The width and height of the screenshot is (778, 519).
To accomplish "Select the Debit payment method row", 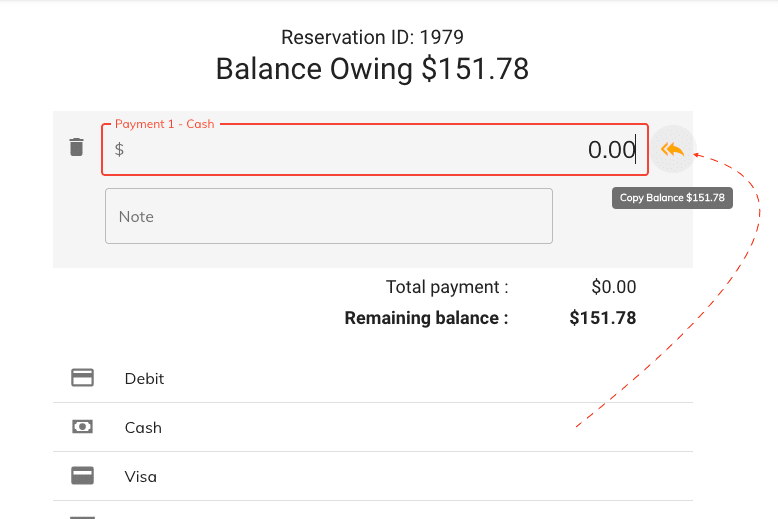I will (372, 378).
